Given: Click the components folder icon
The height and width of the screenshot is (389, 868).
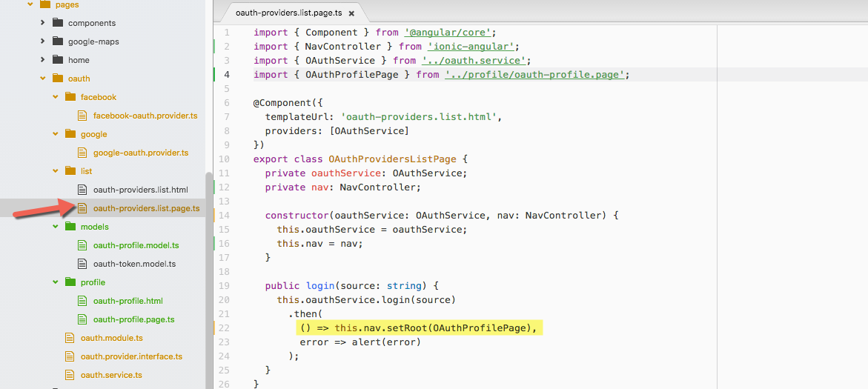Looking at the screenshot, I should pyautogui.click(x=57, y=23).
